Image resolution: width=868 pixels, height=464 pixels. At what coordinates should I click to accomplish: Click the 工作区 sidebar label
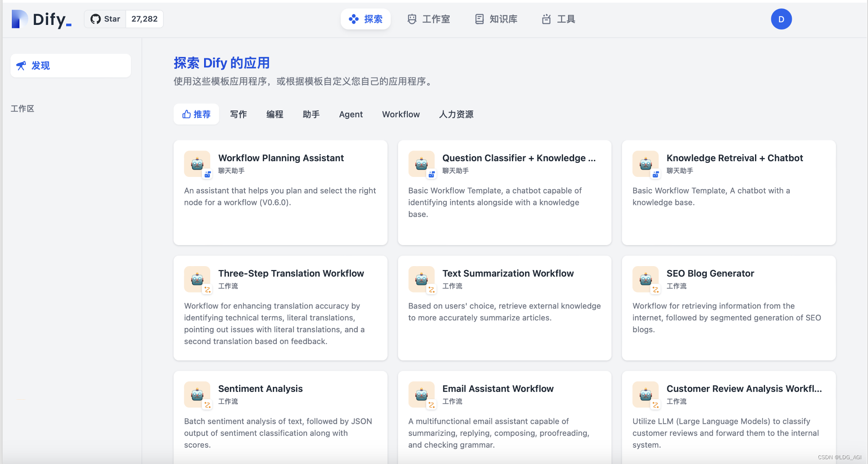tap(22, 109)
